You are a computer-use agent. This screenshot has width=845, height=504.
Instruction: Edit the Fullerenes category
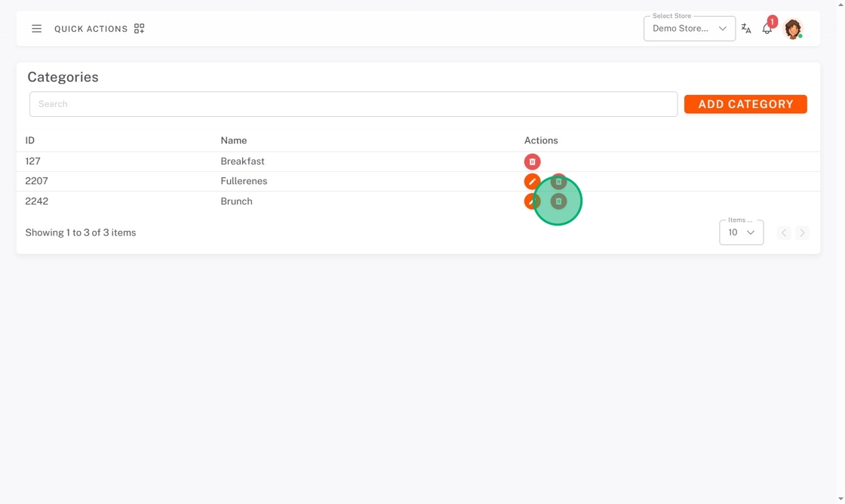click(x=532, y=182)
